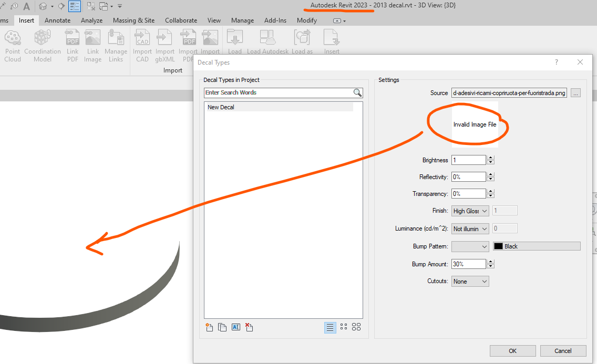Viewport: 597px width, 364px height.
Task: Duplicate the selected decal type icon
Action: coord(222,327)
